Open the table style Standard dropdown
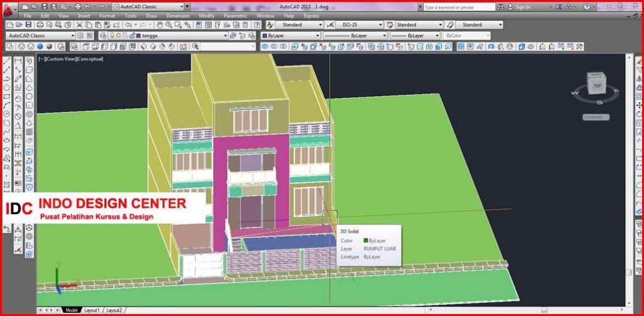The image size is (644, 316). pos(419,25)
